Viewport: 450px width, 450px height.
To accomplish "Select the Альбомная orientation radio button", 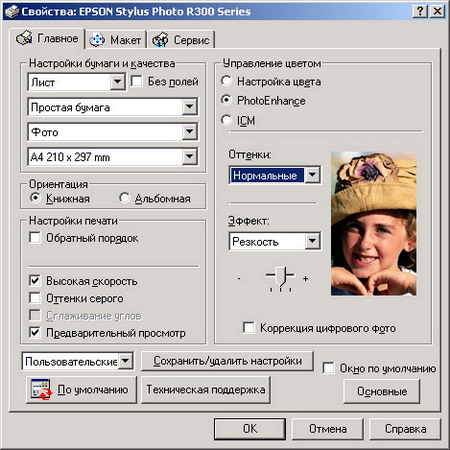I will click(125, 198).
